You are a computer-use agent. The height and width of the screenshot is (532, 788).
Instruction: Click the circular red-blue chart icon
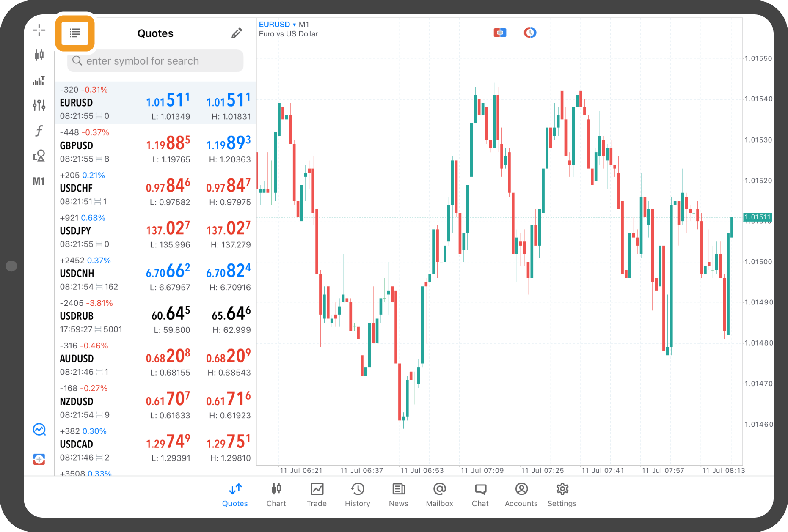point(530,33)
